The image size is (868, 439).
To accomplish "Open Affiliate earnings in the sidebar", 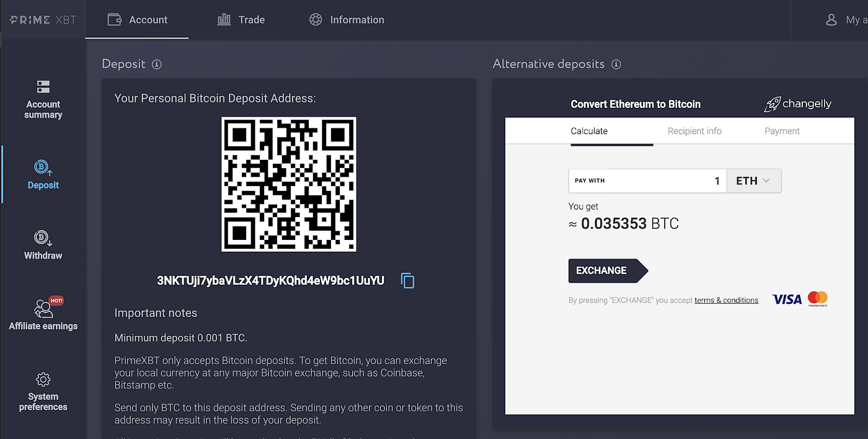I will [43, 314].
